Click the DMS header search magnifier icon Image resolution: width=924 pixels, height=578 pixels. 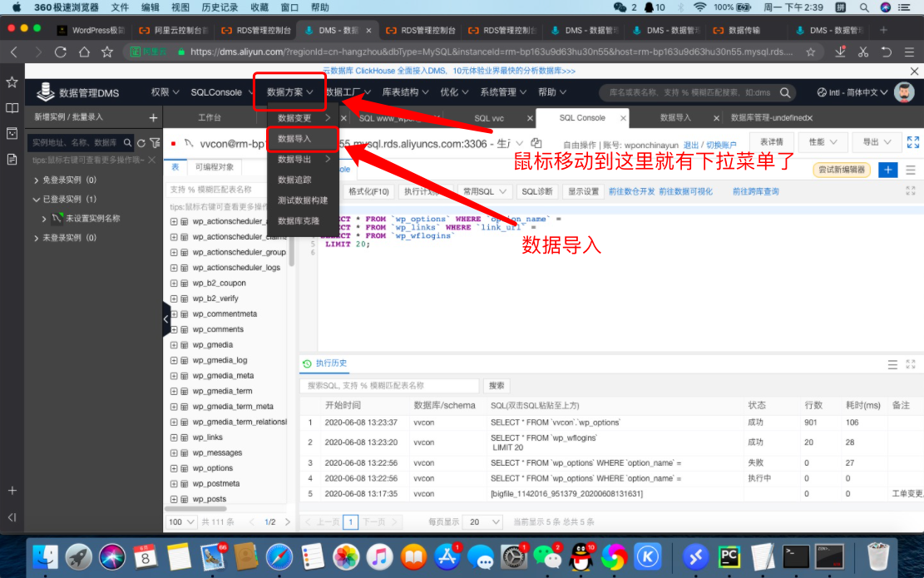coord(785,92)
